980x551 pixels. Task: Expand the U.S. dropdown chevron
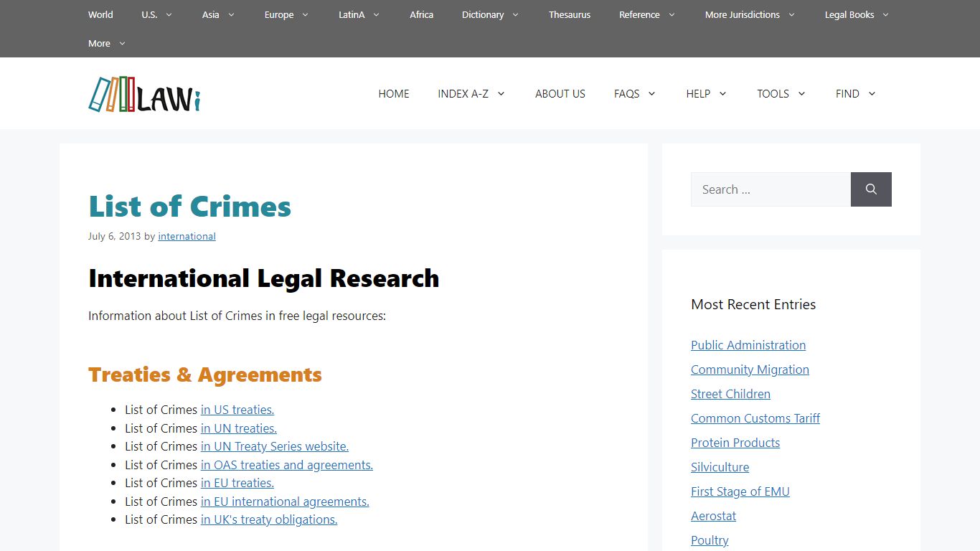[x=169, y=14]
